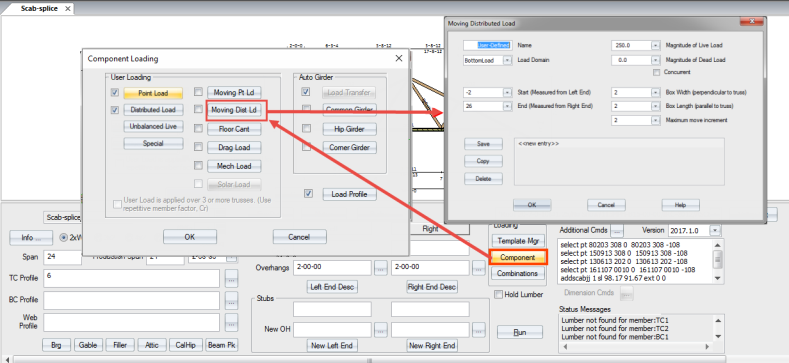Open Help in Moving Distributed Load
Screen dimensions: 789x363
click(x=680, y=205)
